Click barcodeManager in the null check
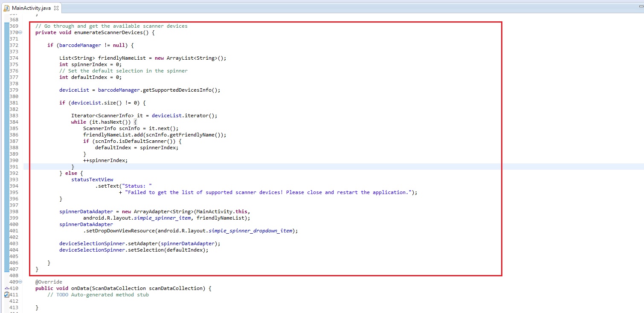644x313 pixels. point(80,45)
